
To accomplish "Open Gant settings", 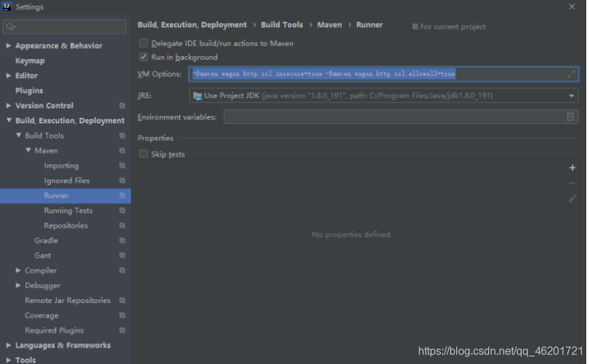I will tap(43, 256).
